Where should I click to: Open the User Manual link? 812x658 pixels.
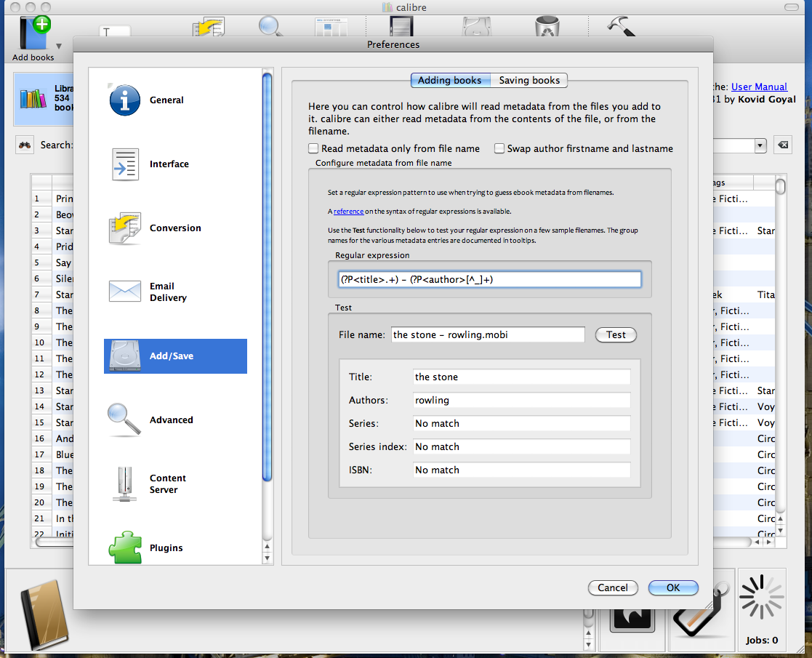pyautogui.click(x=759, y=87)
